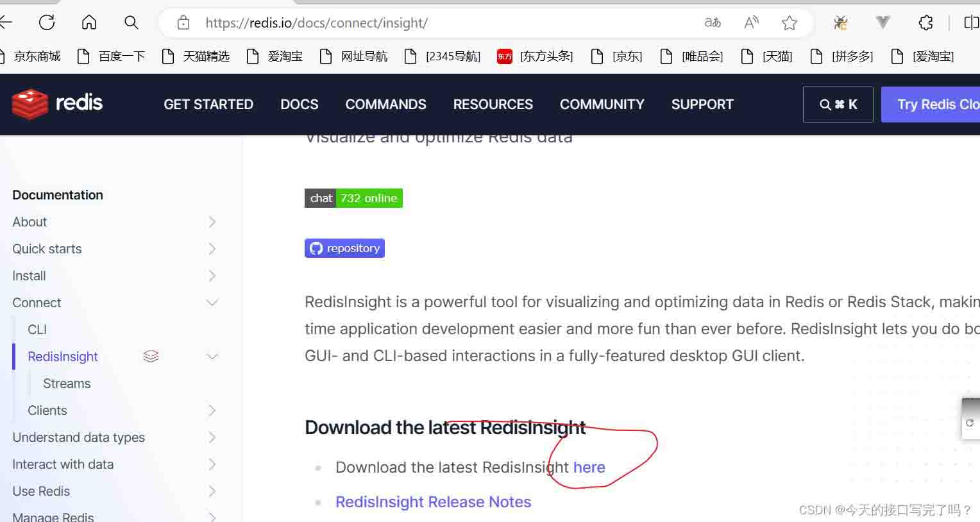980x522 pixels.
Task: Open the 百度一下 bookmark
Action: coord(111,56)
